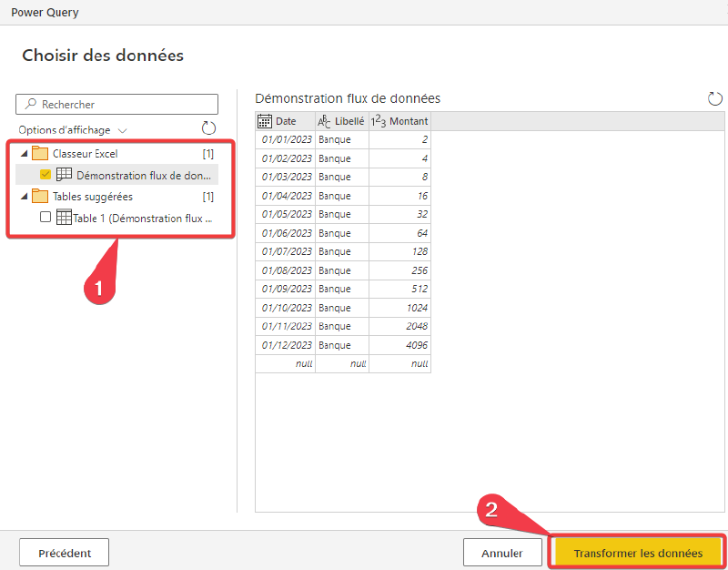Click Montant cell 4096

(399, 345)
